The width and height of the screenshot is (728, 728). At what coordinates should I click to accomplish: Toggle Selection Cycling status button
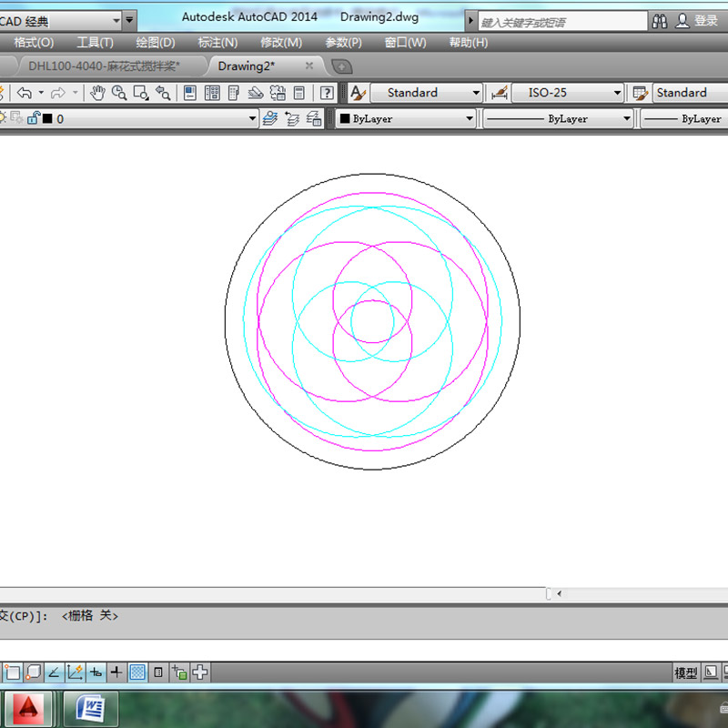(179, 672)
